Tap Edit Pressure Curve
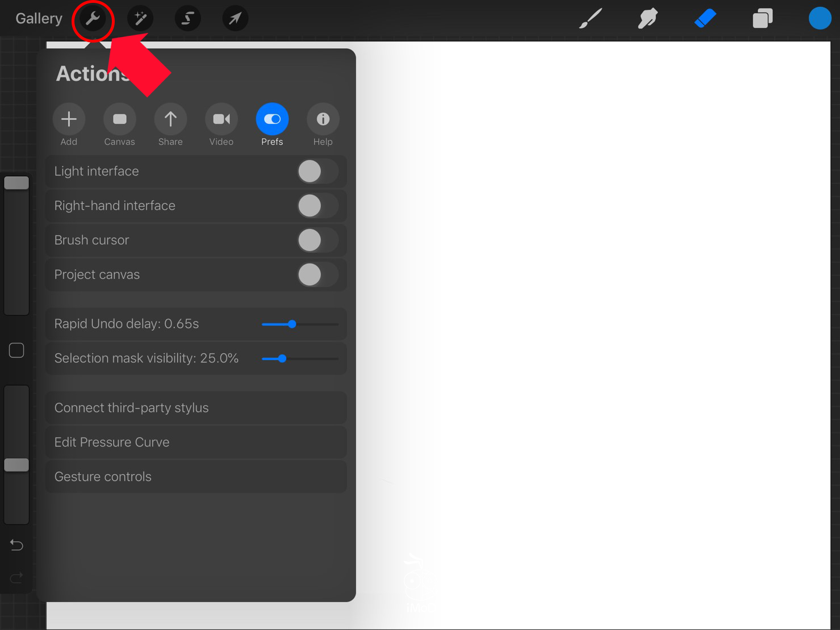840x630 pixels. point(195,442)
